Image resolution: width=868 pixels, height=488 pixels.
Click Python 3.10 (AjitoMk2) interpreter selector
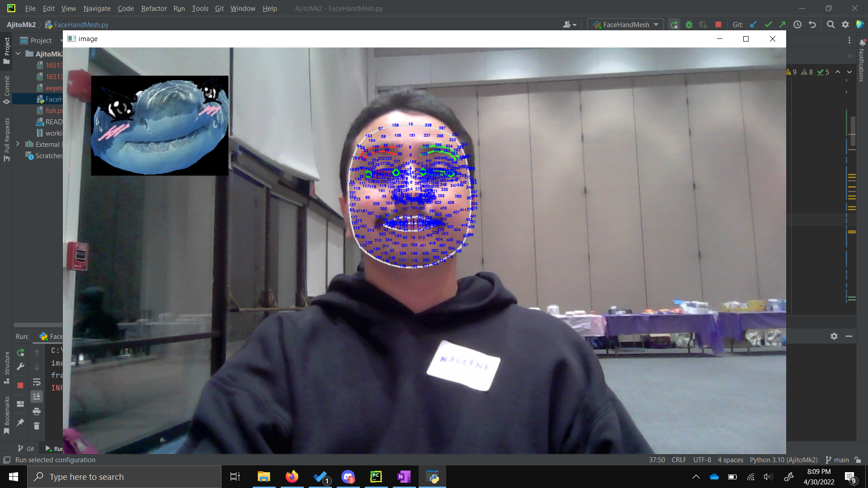click(x=783, y=460)
